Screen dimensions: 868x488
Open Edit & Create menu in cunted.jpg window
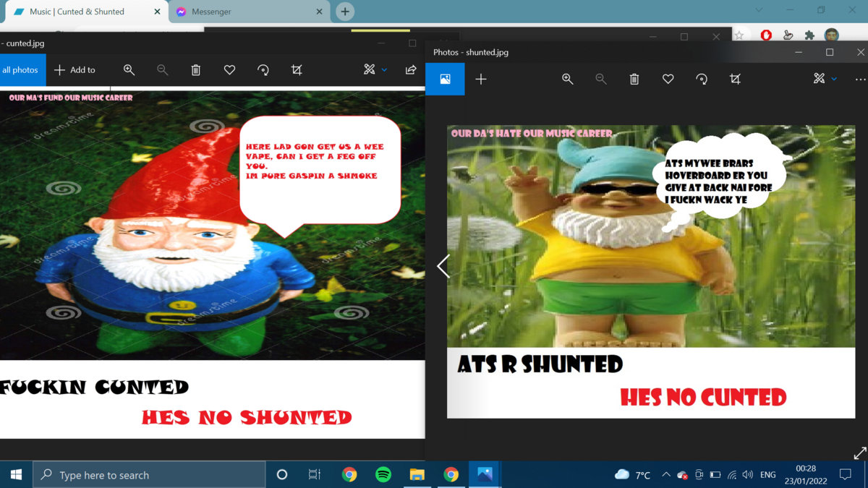pos(375,70)
